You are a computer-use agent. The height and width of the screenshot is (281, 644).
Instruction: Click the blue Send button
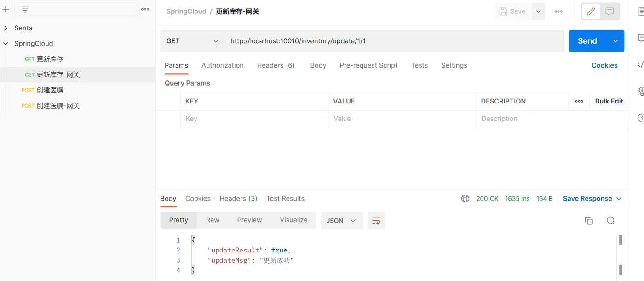587,41
